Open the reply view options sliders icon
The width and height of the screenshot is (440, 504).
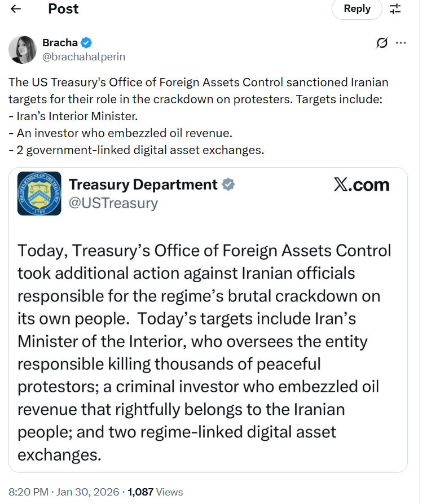tap(395, 8)
